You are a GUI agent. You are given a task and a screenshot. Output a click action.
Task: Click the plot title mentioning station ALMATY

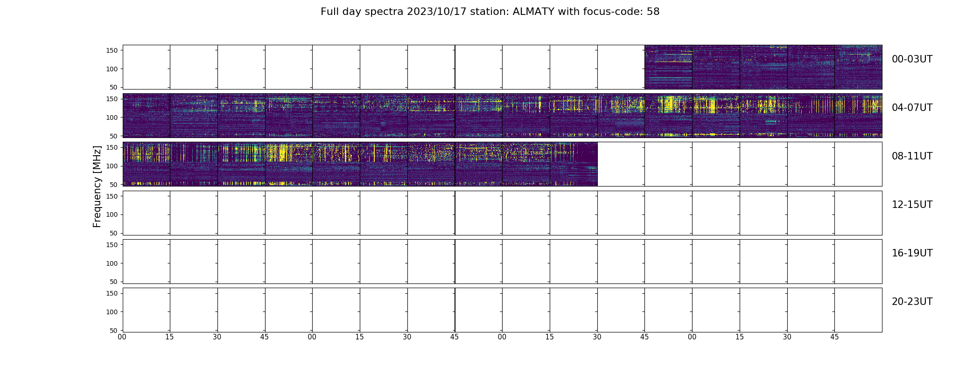point(490,12)
